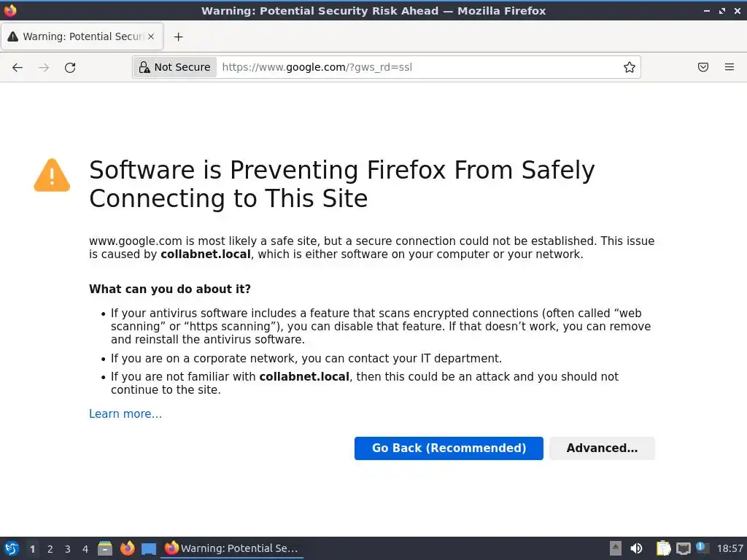Open the LXQt start menu

pyautogui.click(x=12, y=548)
